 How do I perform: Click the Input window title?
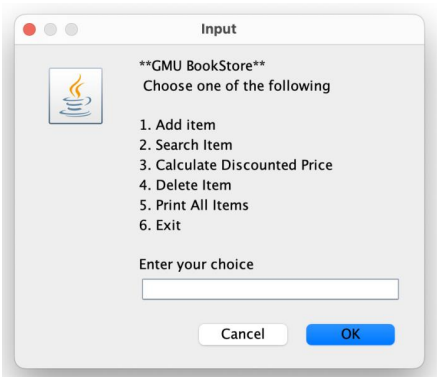(x=219, y=29)
